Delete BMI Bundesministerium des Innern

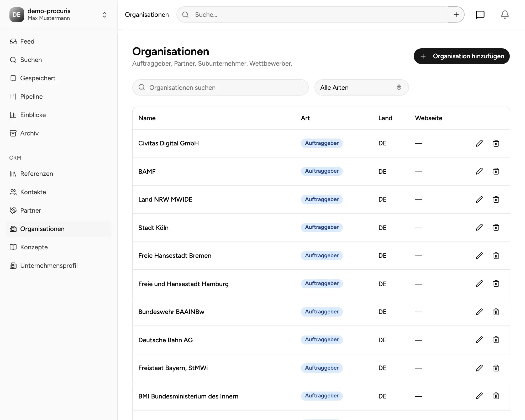(x=496, y=396)
